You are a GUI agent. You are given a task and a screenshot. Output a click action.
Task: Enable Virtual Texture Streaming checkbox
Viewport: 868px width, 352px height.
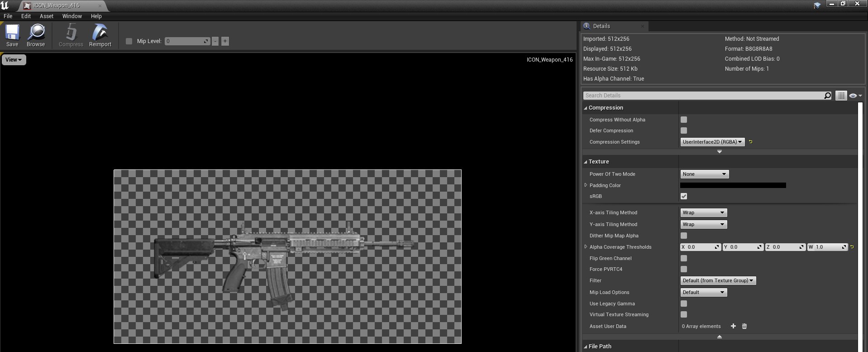[x=684, y=314]
